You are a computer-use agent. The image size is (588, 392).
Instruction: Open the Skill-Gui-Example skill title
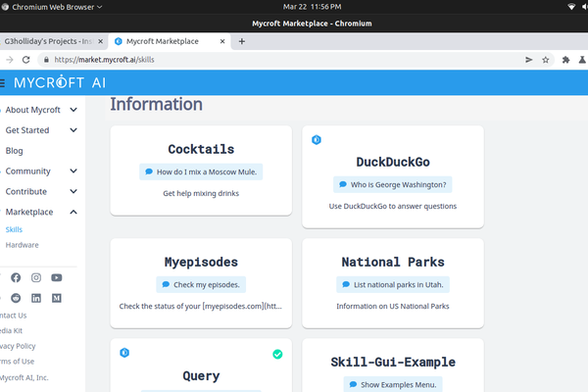point(393,362)
